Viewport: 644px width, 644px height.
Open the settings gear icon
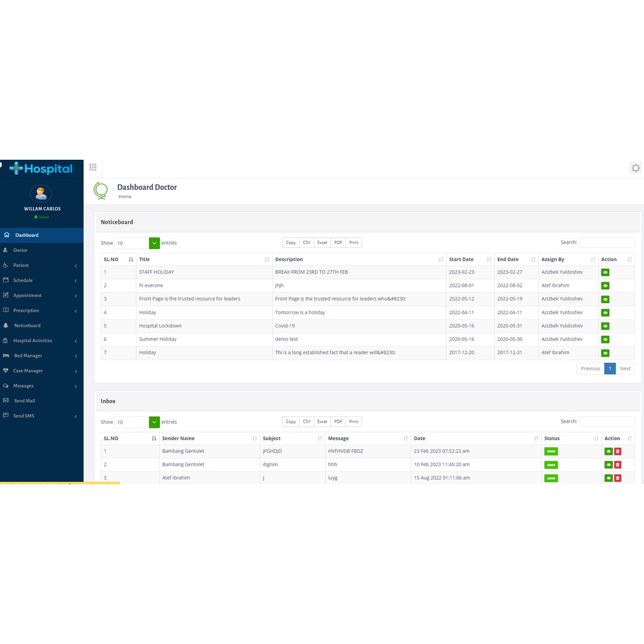point(635,168)
